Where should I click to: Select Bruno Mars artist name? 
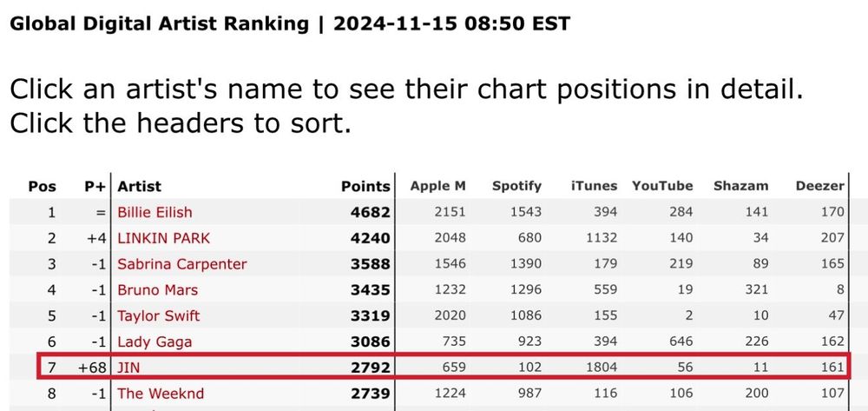(157, 290)
